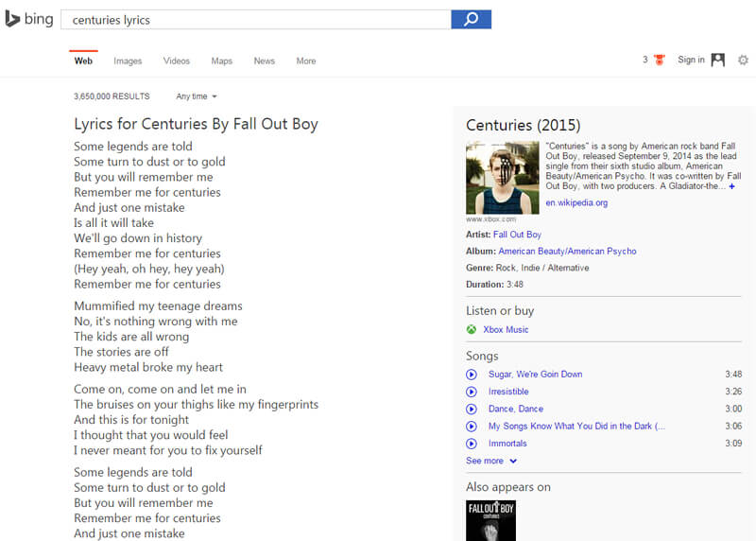Play the Dance, Dance song preview

[x=472, y=410]
